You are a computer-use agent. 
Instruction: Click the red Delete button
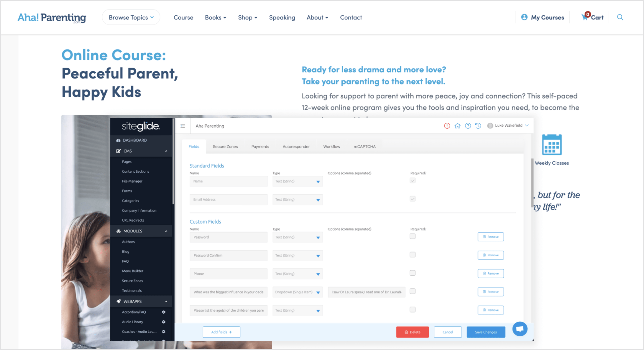(x=412, y=332)
